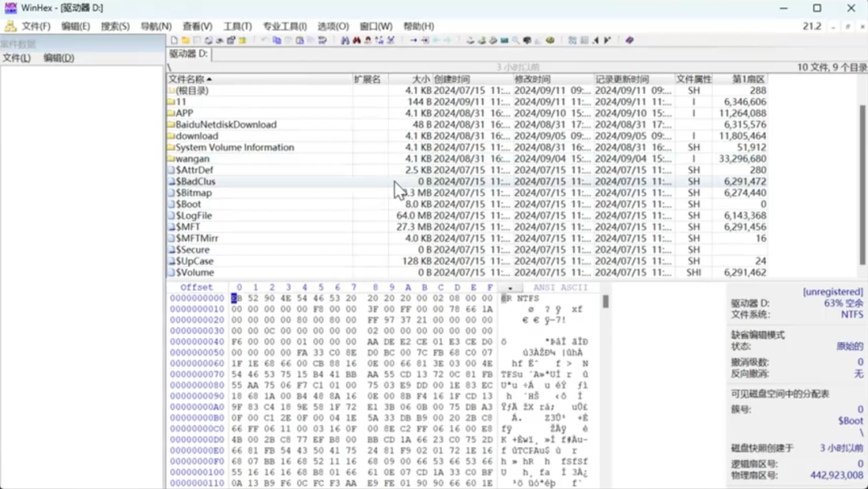Open the 导航(N) menu
868x489 pixels.
pos(156,26)
